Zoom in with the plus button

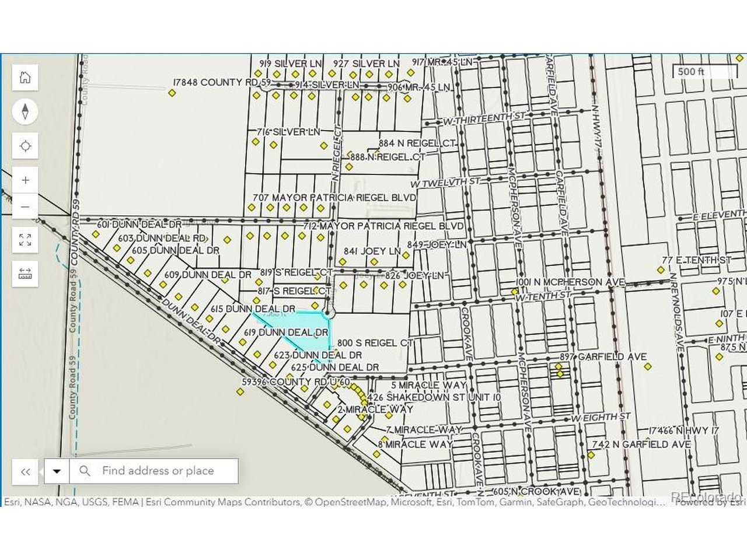25,180
